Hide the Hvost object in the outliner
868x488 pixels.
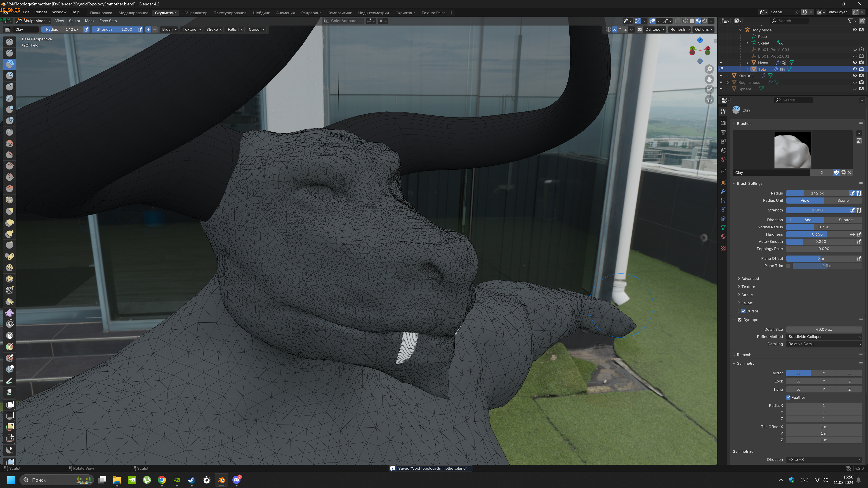tap(854, 63)
